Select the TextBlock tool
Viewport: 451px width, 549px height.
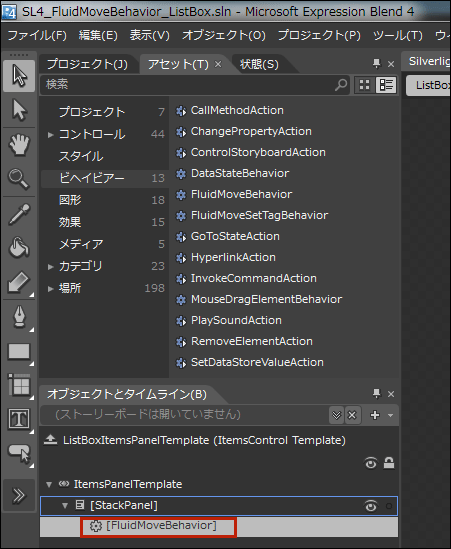[19, 419]
